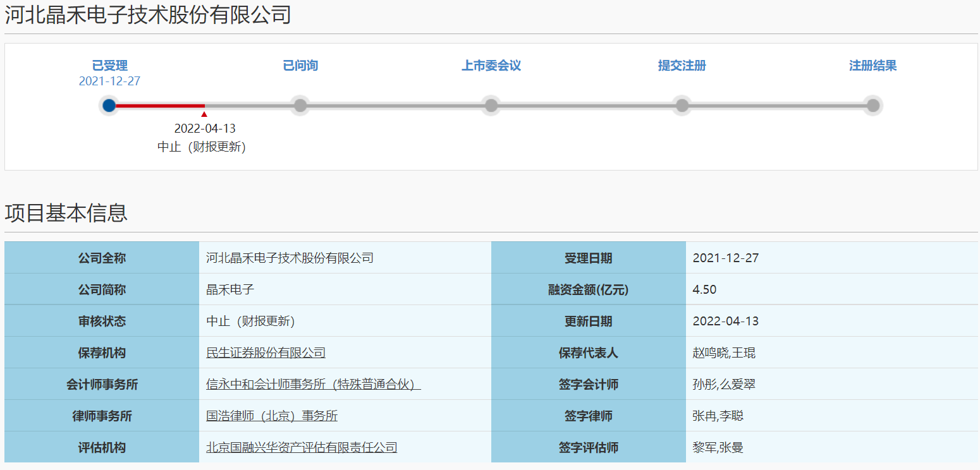The height and width of the screenshot is (470, 980).
Task: Click the 晶禾电子 cell
Action: tap(345, 289)
